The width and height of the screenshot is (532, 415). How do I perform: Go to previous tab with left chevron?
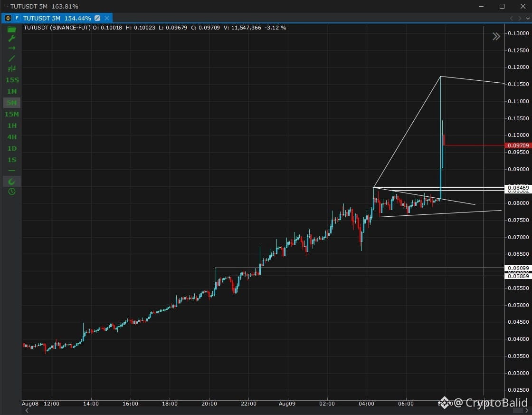click(511, 18)
